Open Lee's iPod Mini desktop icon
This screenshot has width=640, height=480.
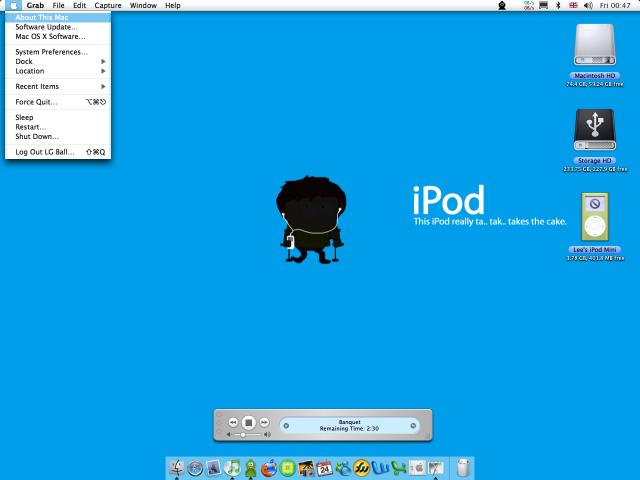point(595,217)
